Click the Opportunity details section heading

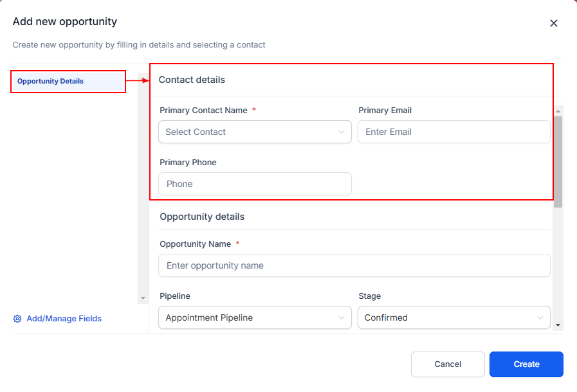point(201,217)
